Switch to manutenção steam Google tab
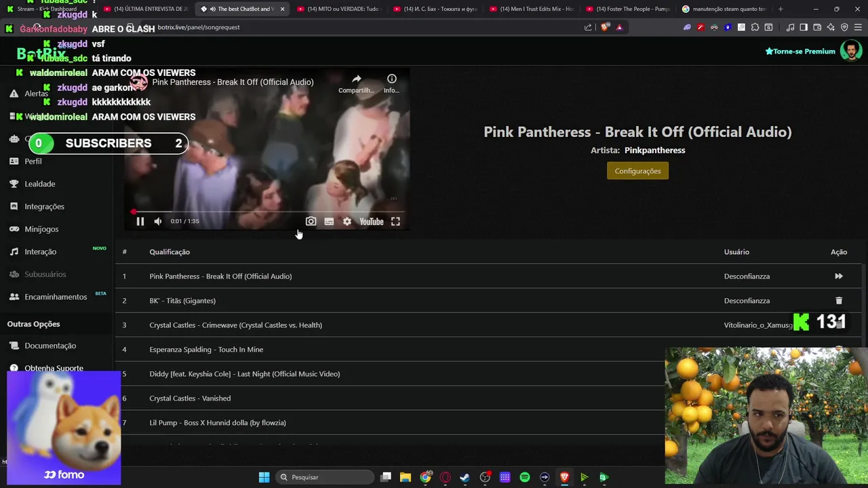Image resolution: width=868 pixels, height=488 pixels. coord(724,9)
